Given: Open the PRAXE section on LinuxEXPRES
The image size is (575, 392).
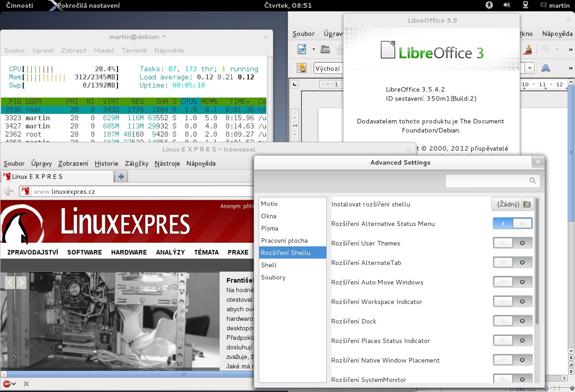Looking at the screenshot, I should [238, 252].
